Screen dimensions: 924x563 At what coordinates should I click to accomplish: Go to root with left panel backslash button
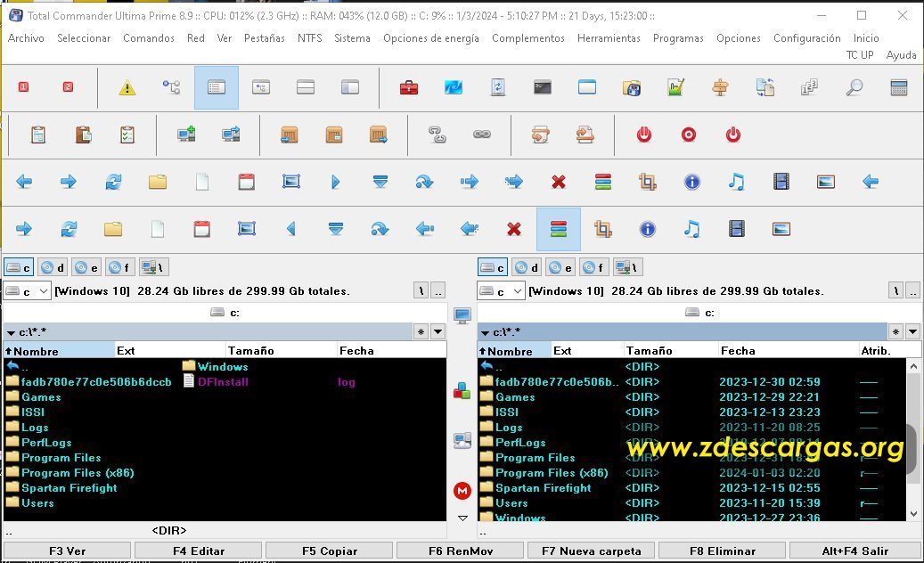tap(421, 291)
